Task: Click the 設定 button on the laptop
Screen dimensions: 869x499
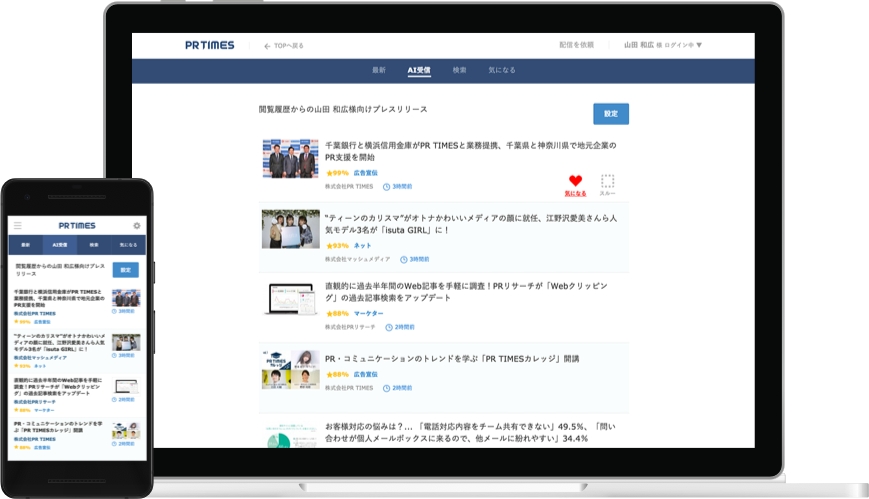Action: (611, 114)
